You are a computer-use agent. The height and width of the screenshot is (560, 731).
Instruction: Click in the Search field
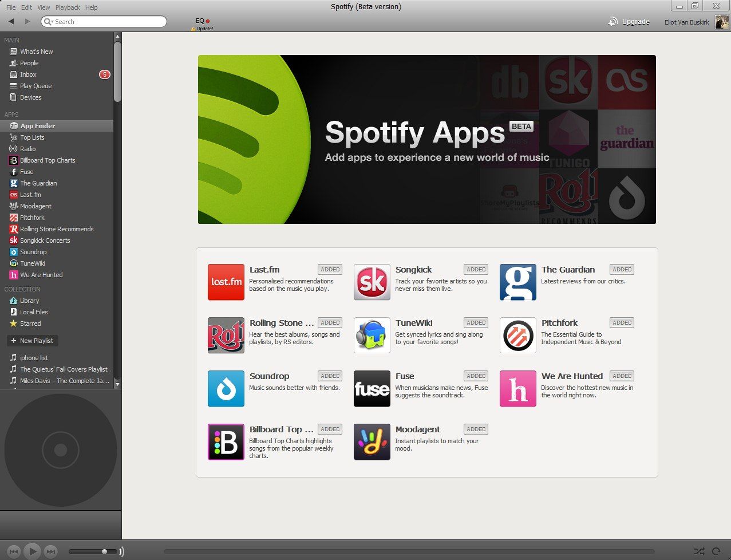click(104, 22)
